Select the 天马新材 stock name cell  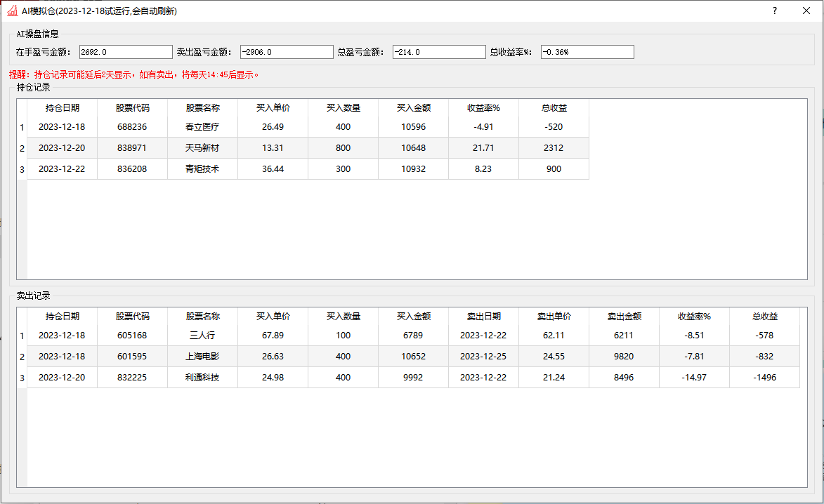pos(202,148)
